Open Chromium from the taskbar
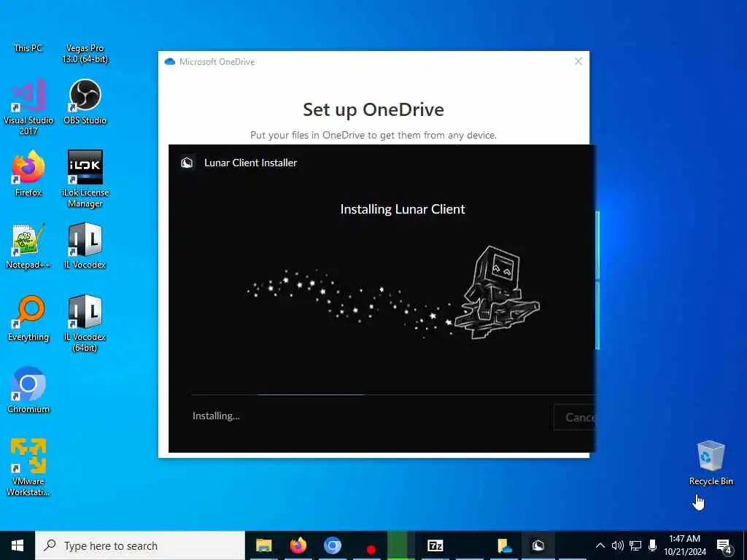The height and width of the screenshot is (560, 747). [x=332, y=545]
